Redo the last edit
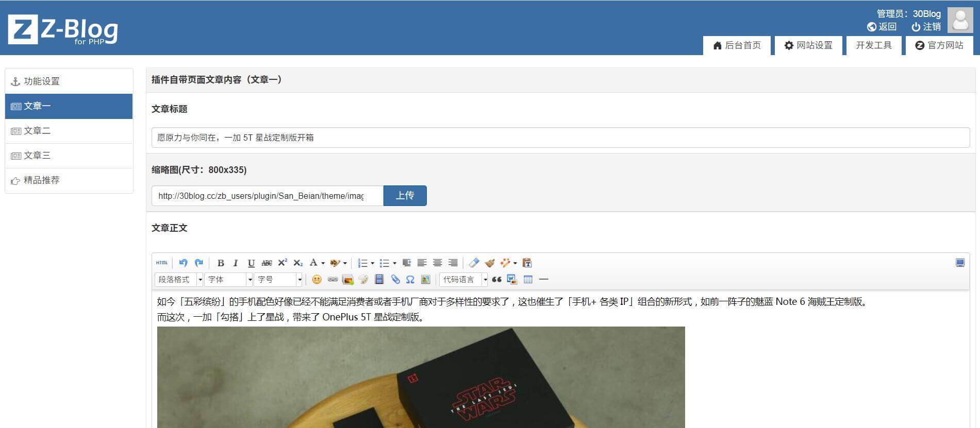 (x=199, y=263)
